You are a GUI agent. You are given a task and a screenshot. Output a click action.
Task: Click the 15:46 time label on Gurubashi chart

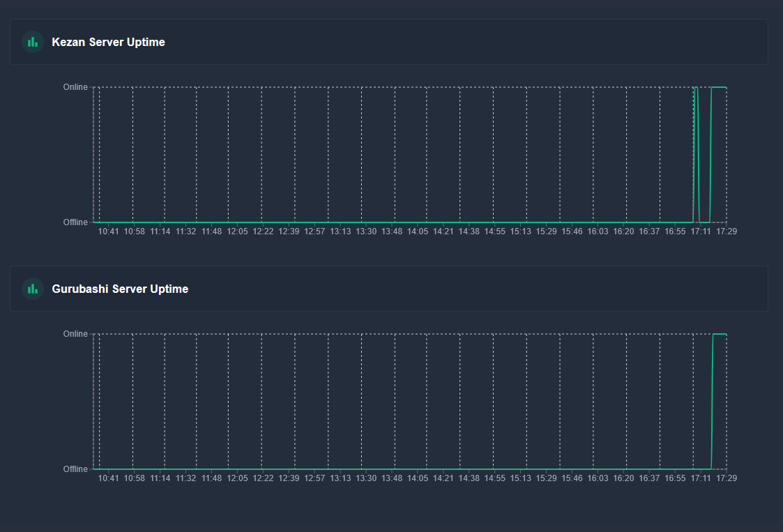click(572, 478)
